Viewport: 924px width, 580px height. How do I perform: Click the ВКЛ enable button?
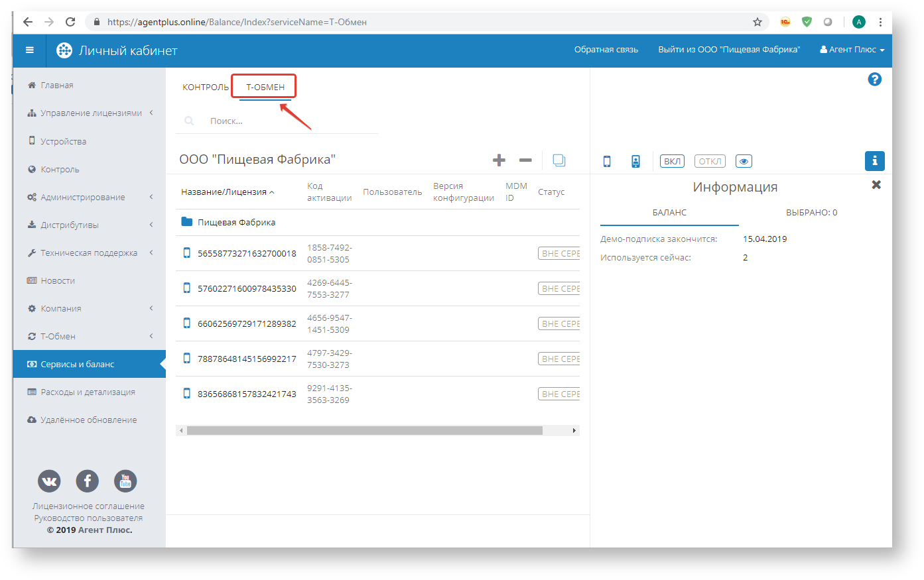click(x=672, y=161)
